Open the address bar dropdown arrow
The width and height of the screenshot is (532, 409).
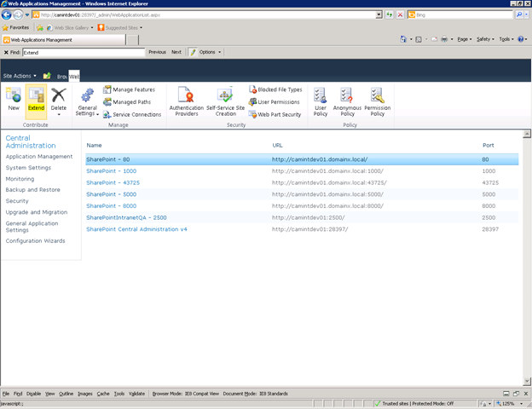[x=379, y=15]
